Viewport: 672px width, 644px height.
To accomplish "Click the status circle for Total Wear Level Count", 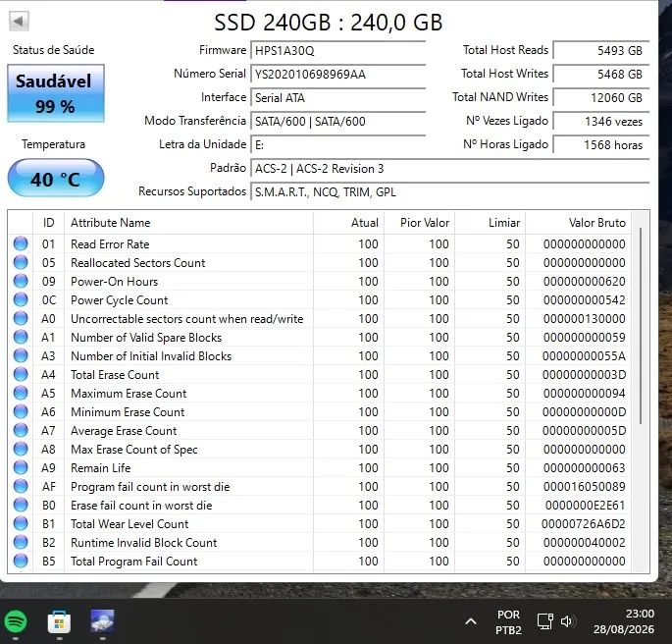I will point(21,523).
